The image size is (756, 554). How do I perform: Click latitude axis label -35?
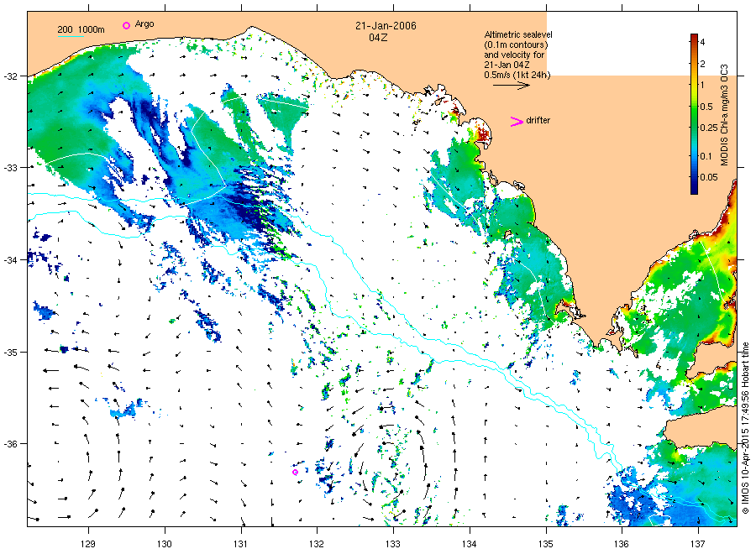[10, 353]
